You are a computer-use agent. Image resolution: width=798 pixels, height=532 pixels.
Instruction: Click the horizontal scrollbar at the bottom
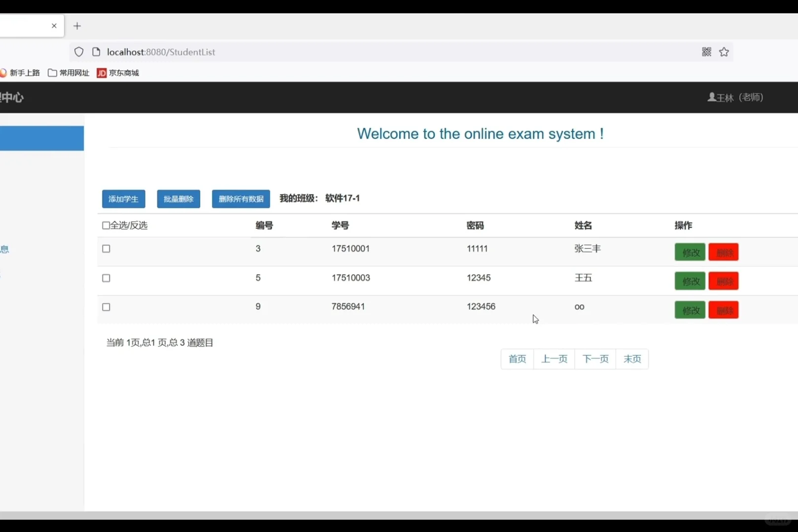[x=399, y=515]
